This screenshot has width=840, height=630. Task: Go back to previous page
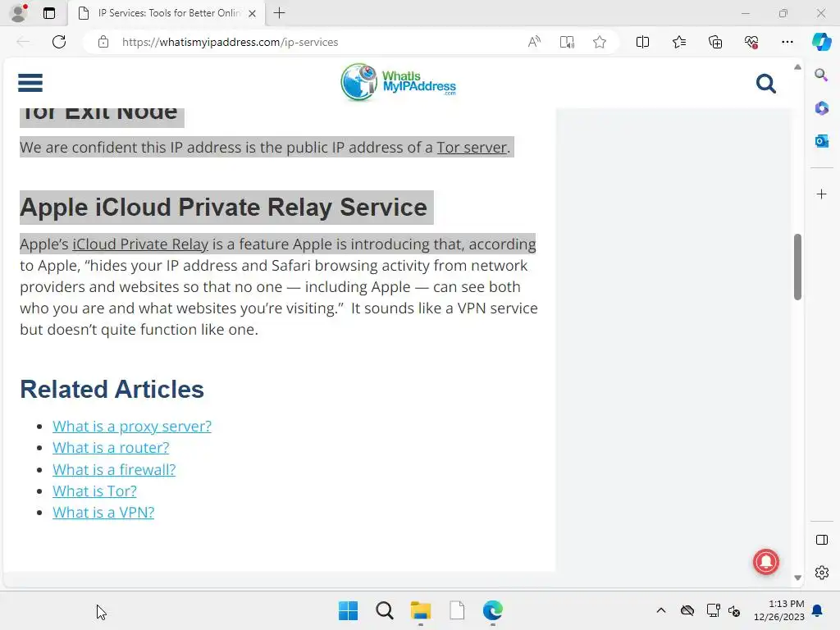coord(23,42)
